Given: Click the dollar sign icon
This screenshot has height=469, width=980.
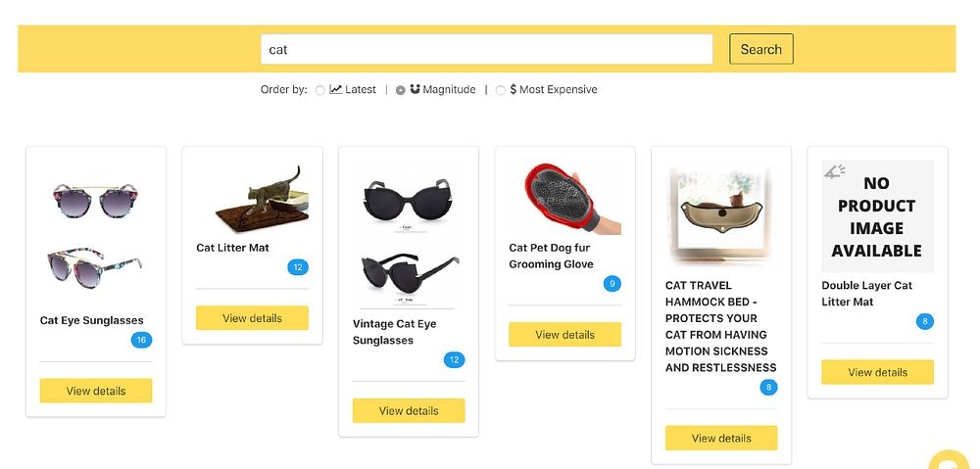Looking at the screenshot, I should click(514, 89).
